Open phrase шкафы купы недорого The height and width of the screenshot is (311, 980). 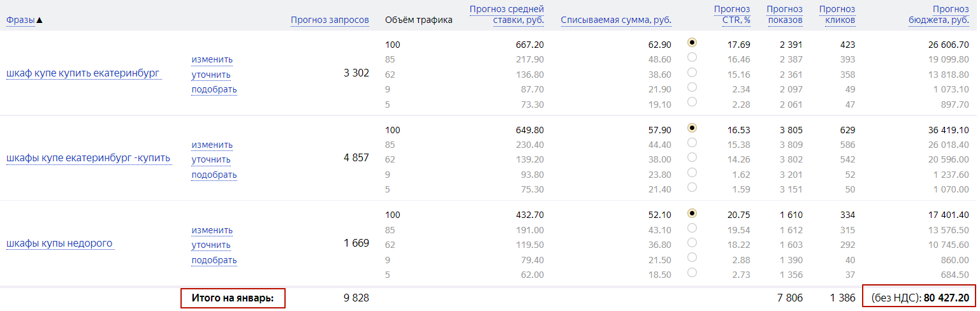point(60,243)
